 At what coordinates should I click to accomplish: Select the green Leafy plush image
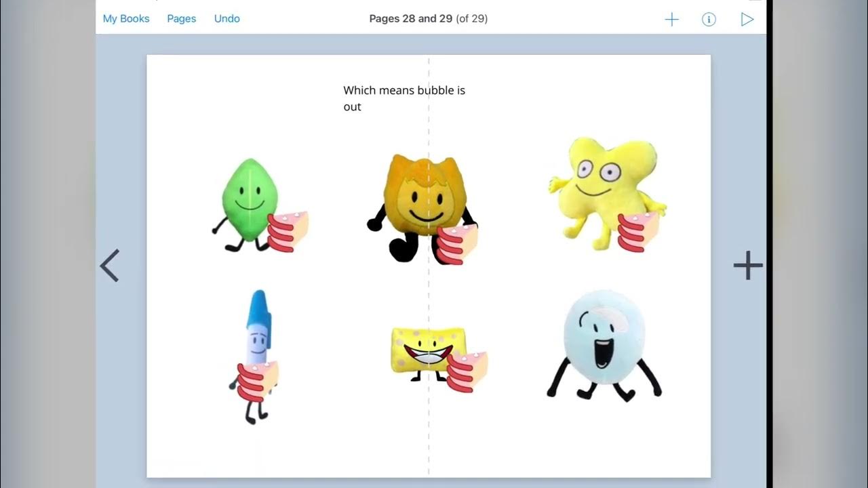(x=245, y=204)
